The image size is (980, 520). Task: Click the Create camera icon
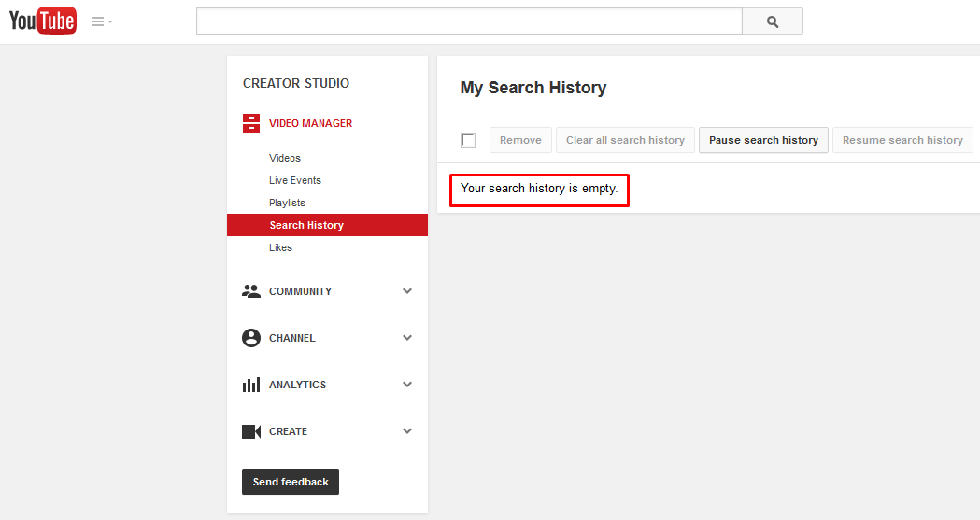250,431
